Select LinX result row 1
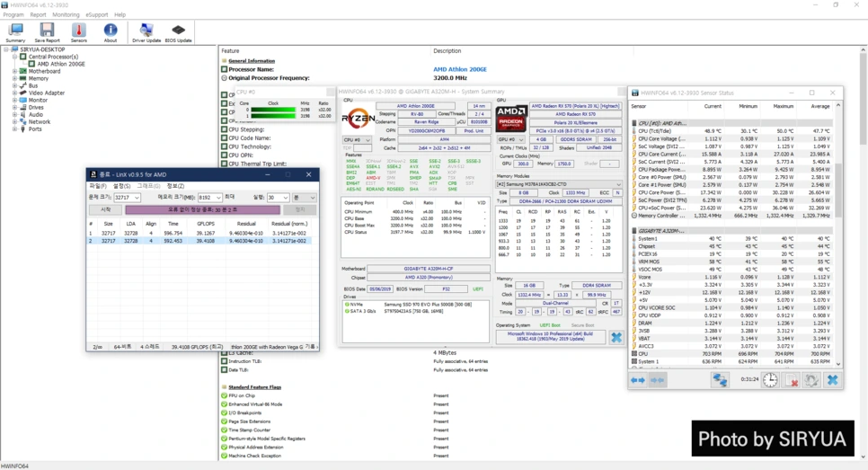Screen dimensions: 868x470 (x=199, y=234)
